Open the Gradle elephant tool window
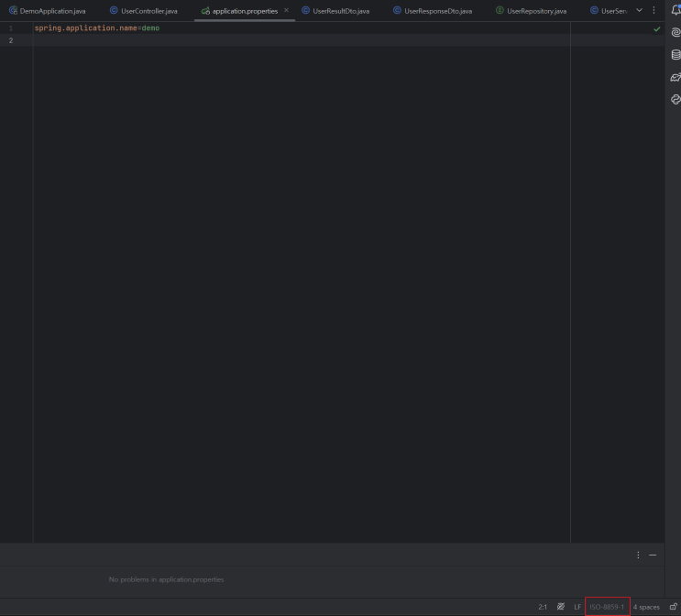681x616 pixels. pos(676,77)
